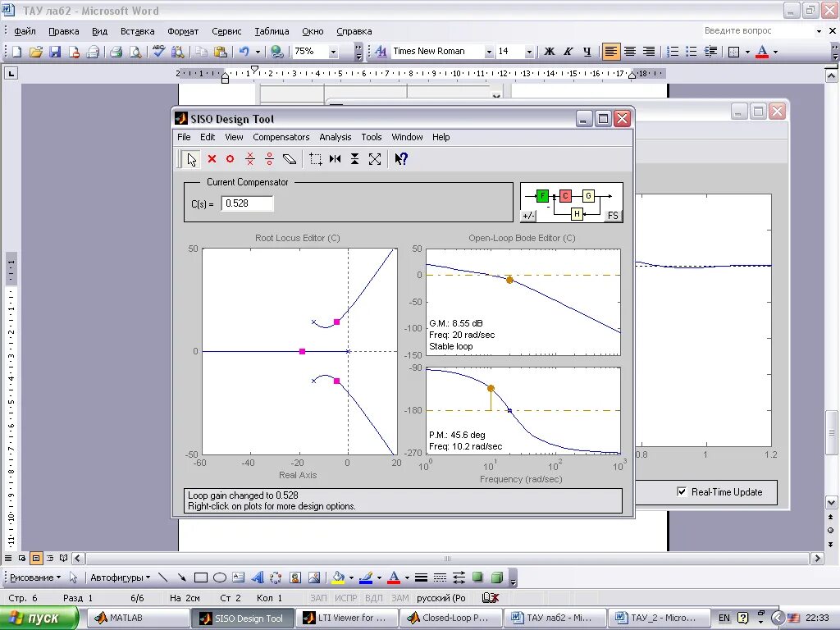Activate the zoom in X-Y tool
This screenshot has width=840, height=630.
316,159
